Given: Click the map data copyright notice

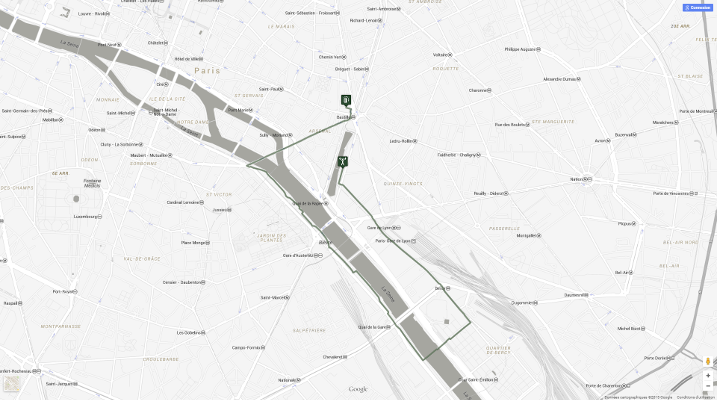Looking at the screenshot, I should [638, 397].
